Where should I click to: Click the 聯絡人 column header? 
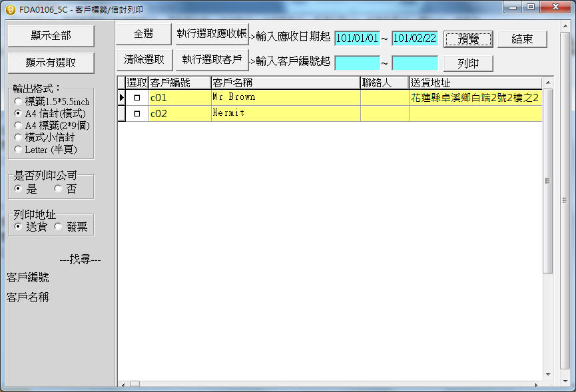click(385, 83)
